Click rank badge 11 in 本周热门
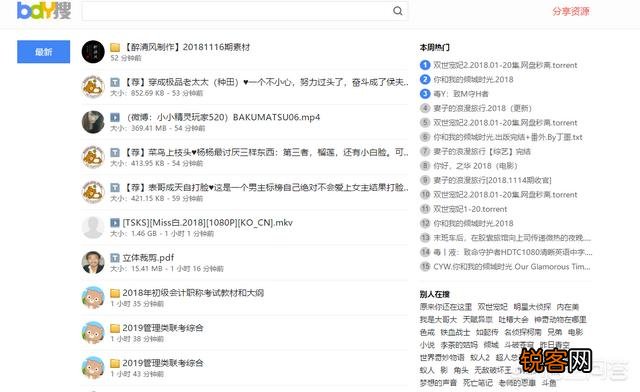Screen dimensions: 640x392 click(425, 209)
